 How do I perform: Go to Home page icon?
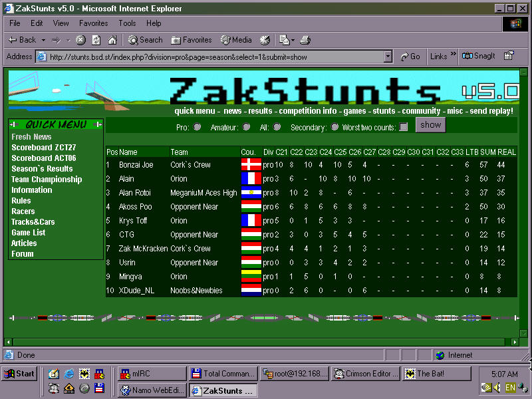112,40
